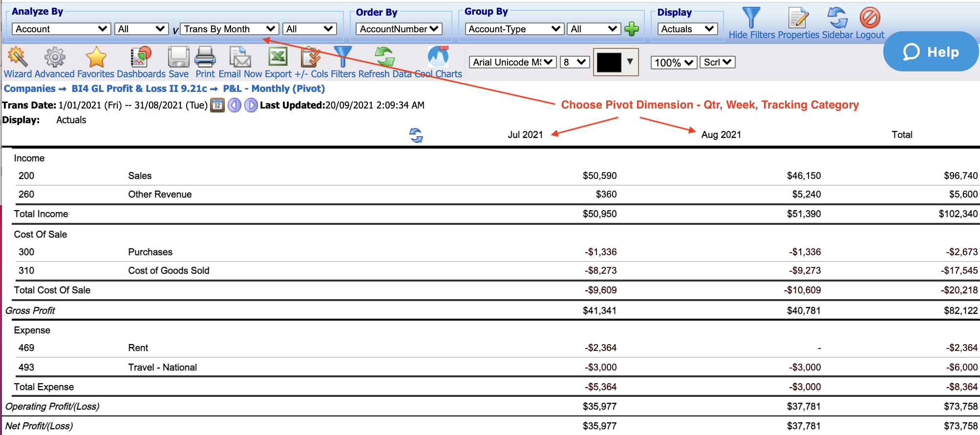Click the Wizard text label
This screenshot has height=435, width=980.
point(18,74)
